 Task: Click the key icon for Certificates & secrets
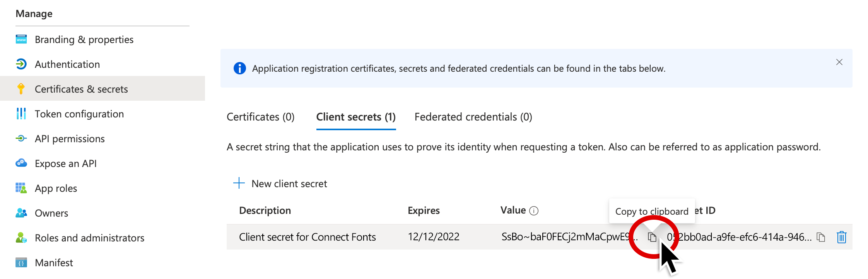click(21, 89)
